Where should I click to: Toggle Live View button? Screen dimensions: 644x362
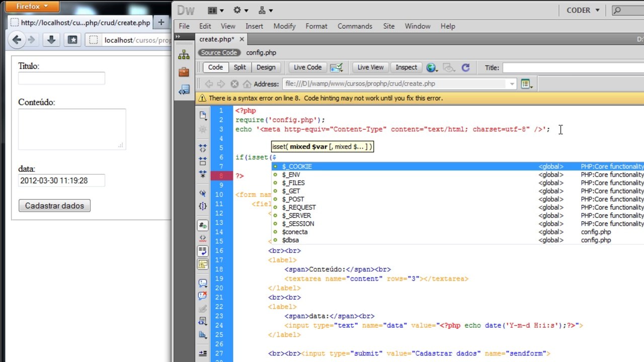370,67
